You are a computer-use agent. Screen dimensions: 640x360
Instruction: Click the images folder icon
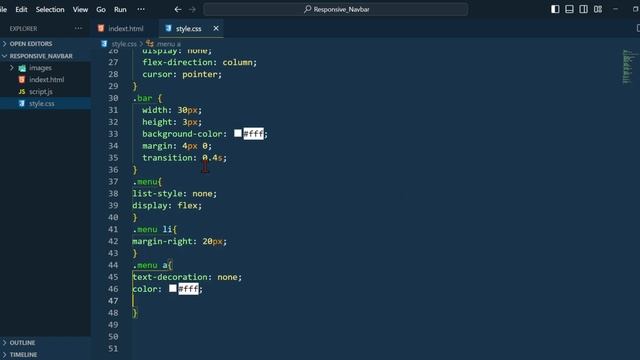[22, 68]
